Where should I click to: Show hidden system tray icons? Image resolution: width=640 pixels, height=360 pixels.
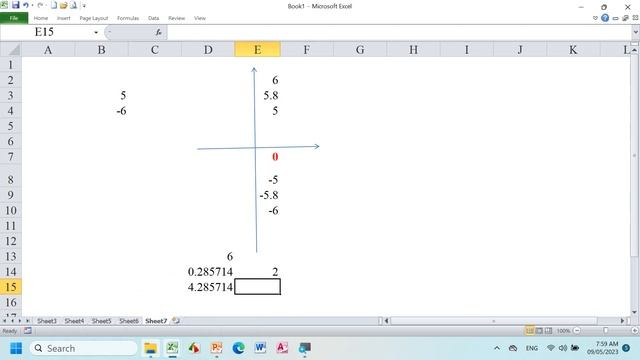[x=497, y=348]
